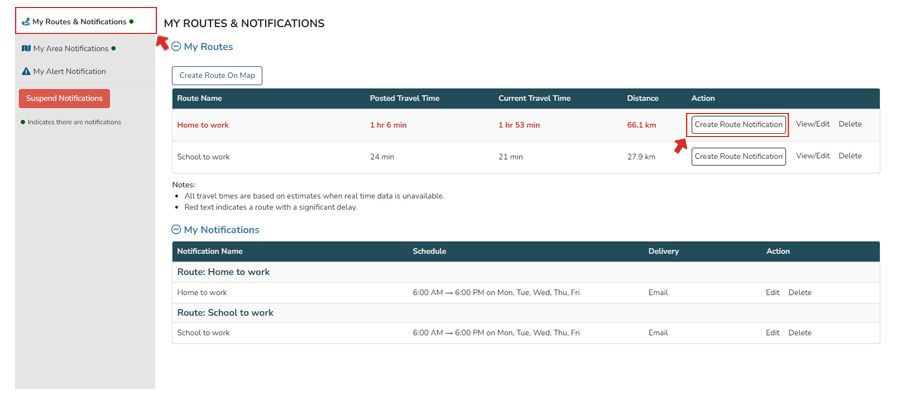This screenshot has width=907, height=399.
Task: Click the Posted Travel Time column header
Action: (405, 98)
